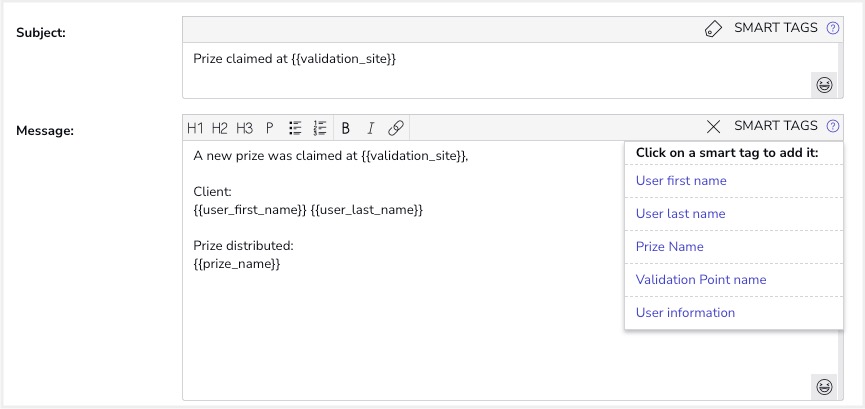Insert the User last name smart tag
This screenshot has width=865, height=409.
coord(680,214)
